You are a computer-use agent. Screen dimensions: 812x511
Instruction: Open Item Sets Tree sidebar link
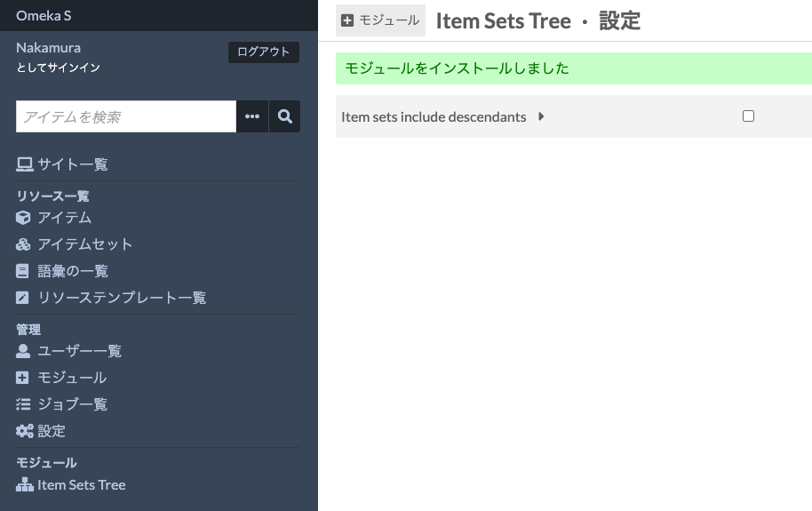pyautogui.click(x=82, y=484)
